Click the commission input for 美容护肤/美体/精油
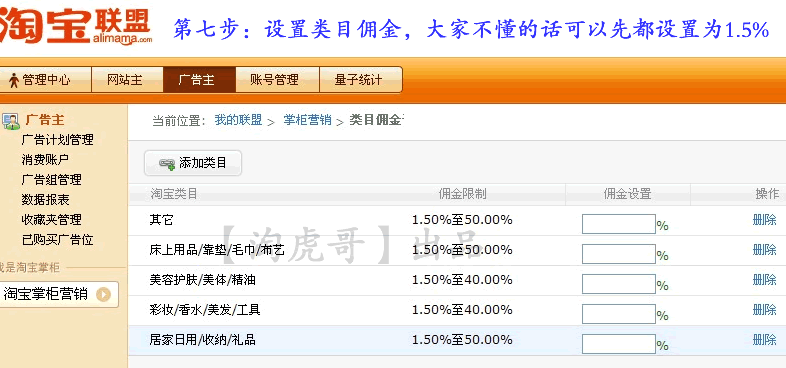Image resolution: width=786 pixels, height=368 pixels. pyautogui.click(x=619, y=284)
